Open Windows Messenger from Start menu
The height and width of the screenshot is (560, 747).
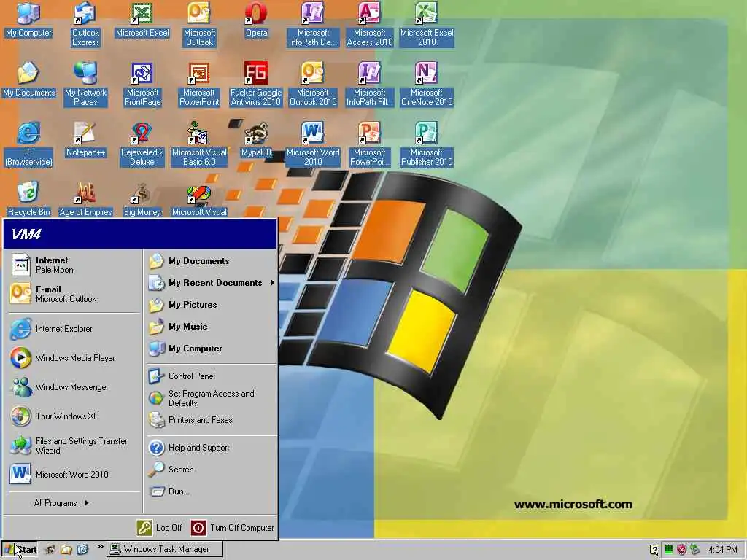pyautogui.click(x=74, y=387)
